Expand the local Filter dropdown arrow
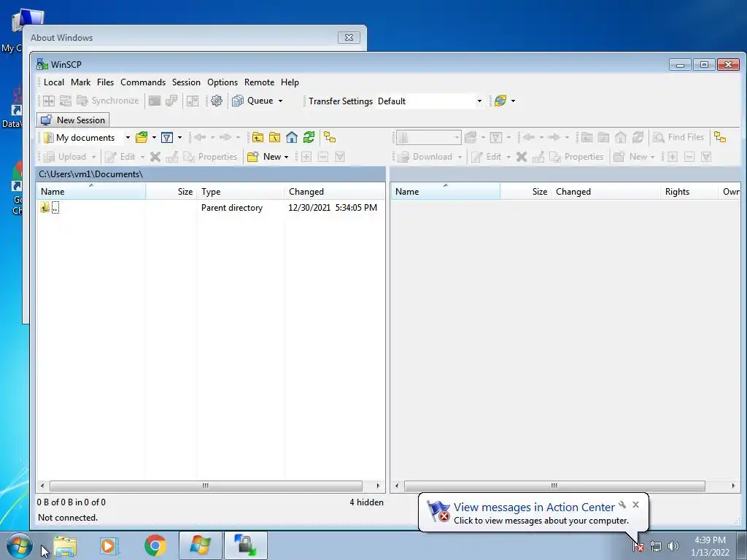Image resolution: width=747 pixels, height=560 pixels. coord(179,138)
